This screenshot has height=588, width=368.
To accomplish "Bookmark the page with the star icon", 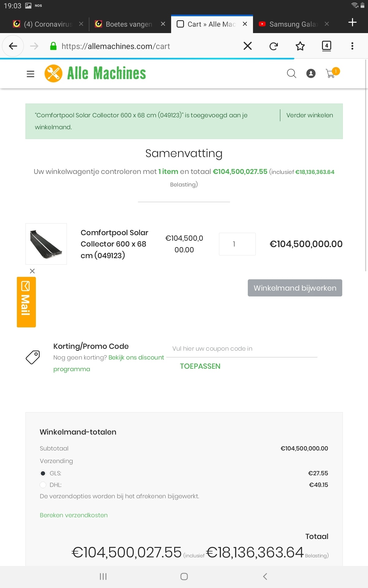I will point(300,46).
